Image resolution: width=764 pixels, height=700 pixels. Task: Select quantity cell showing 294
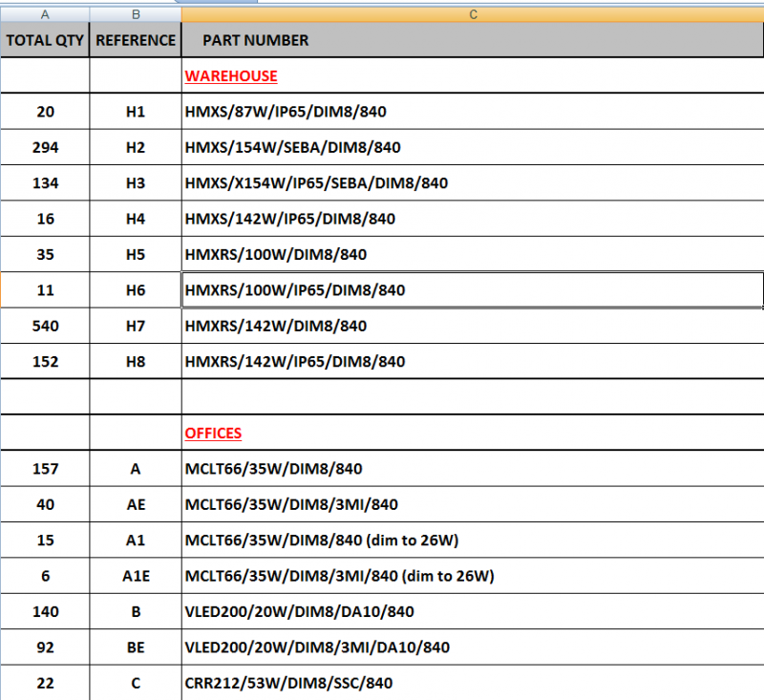point(45,147)
